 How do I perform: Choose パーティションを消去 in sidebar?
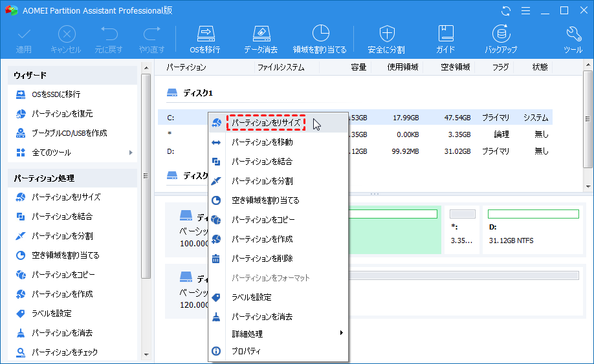point(54,333)
